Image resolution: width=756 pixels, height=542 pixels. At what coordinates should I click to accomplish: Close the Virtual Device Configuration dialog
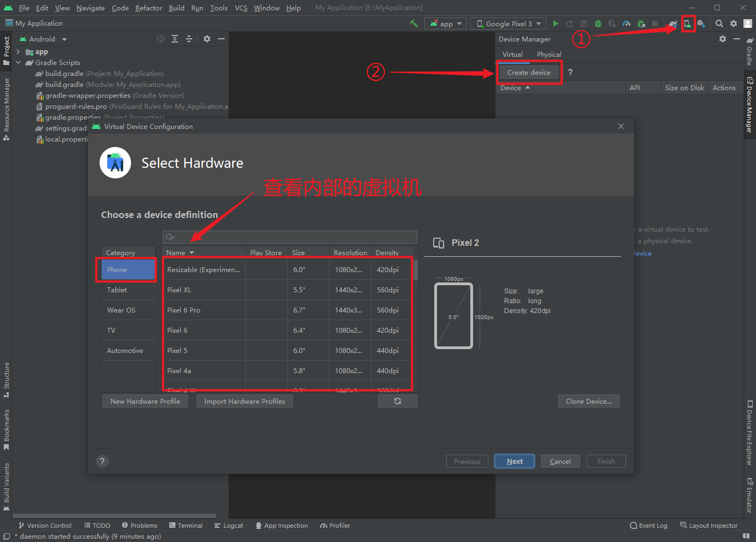coord(621,126)
